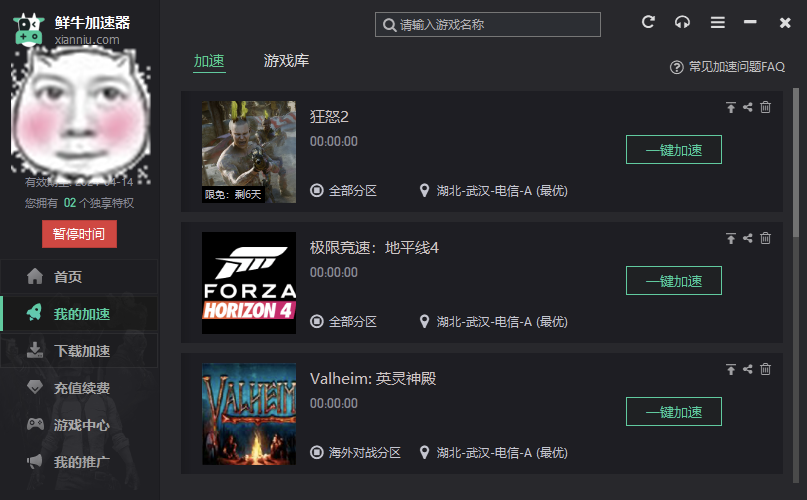Screen dimensions: 807x500
Task: Click the refresh icon in the top bar
Action: tap(648, 22)
